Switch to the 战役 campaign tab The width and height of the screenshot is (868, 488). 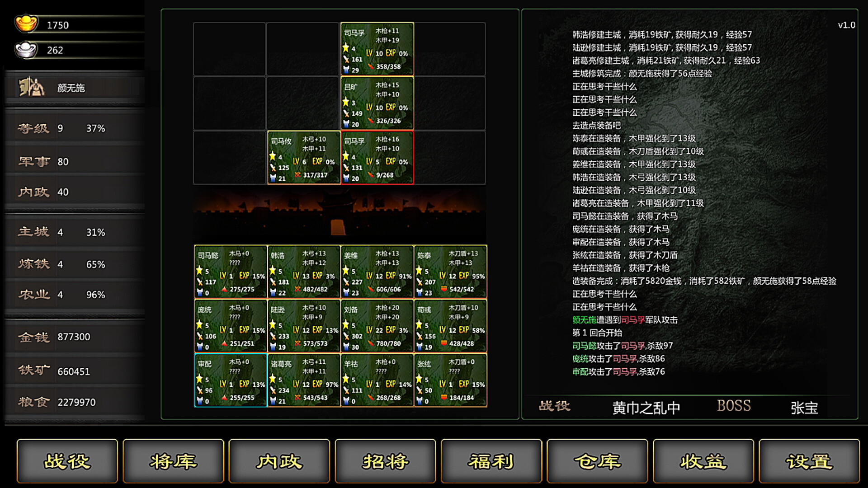pos(67,461)
